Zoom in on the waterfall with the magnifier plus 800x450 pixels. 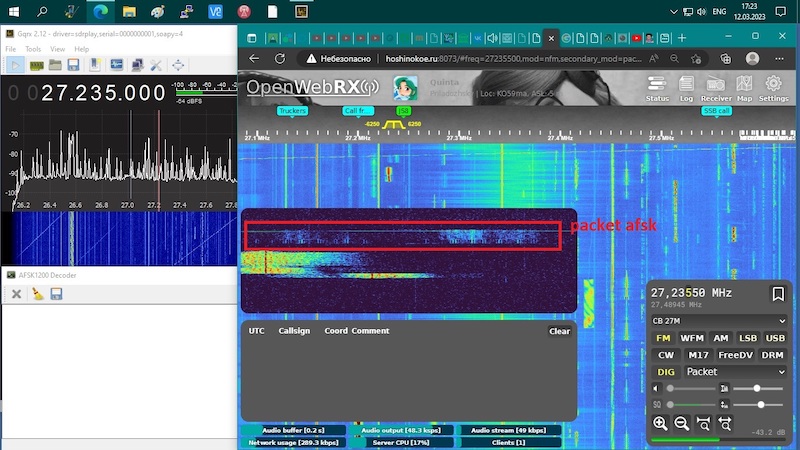[660, 423]
